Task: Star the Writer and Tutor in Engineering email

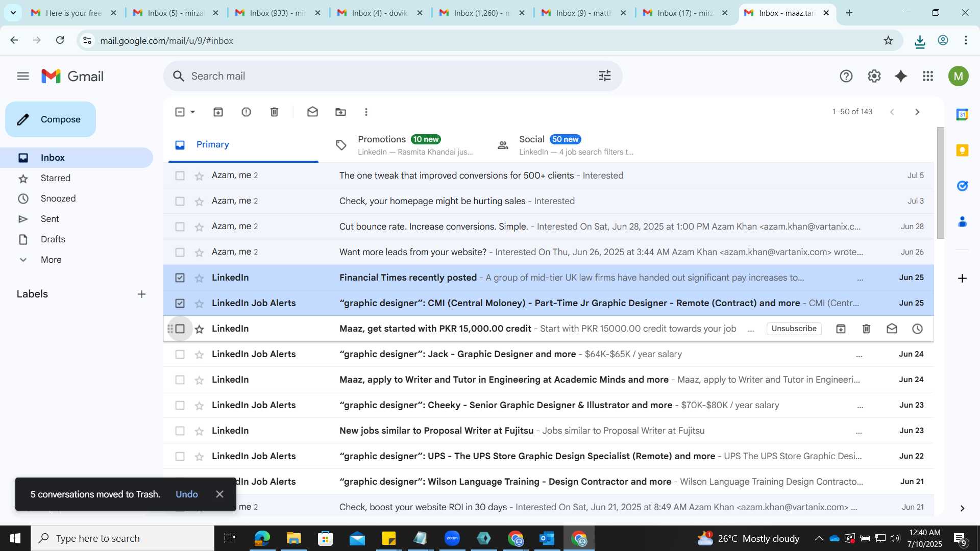Action: pyautogui.click(x=199, y=380)
